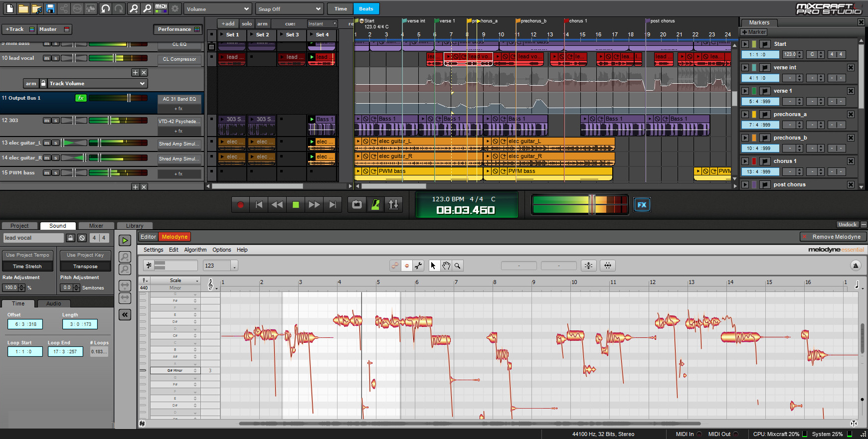This screenshot has width=868, height=439.
Task: Mute the 10 lead vocal track
Action: pos(47,58)
